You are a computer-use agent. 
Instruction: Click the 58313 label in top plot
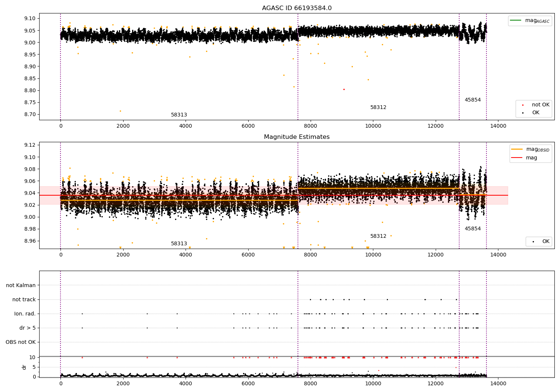179,115
